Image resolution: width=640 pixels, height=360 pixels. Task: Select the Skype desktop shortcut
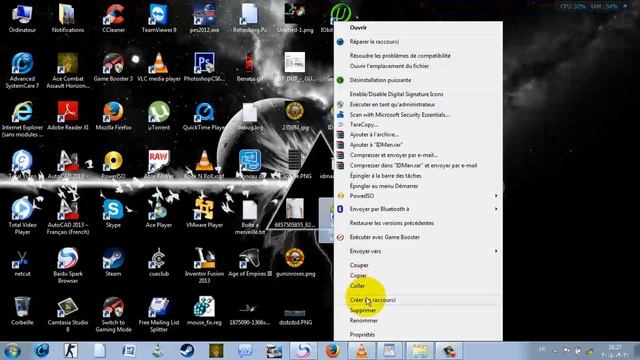(x=113, y=213)
